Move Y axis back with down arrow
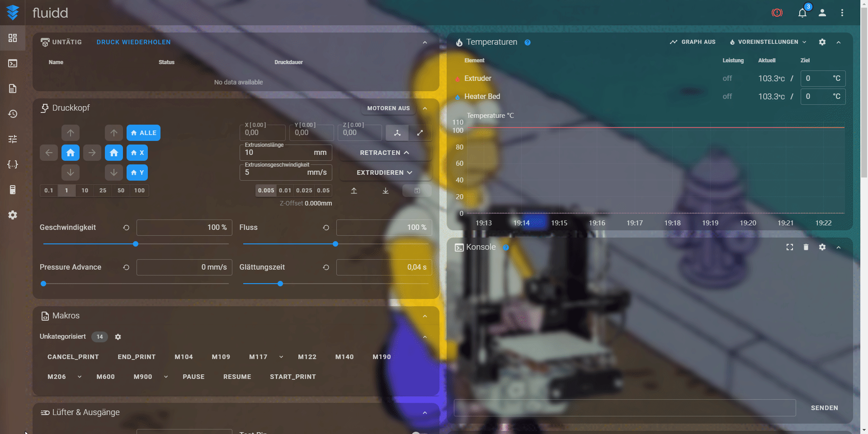Screen dimensions: 868x434 (x=71, y=173)
